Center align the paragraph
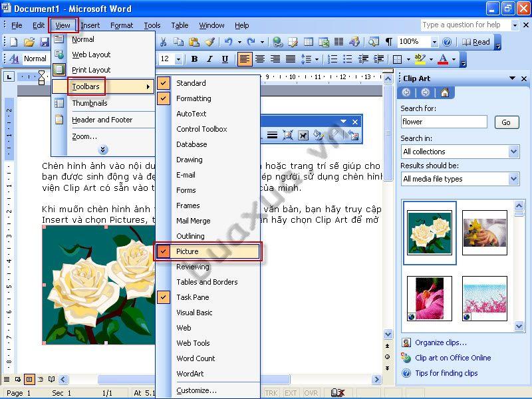The height and width of the screenshot is (399, 532). click(260, 59)
